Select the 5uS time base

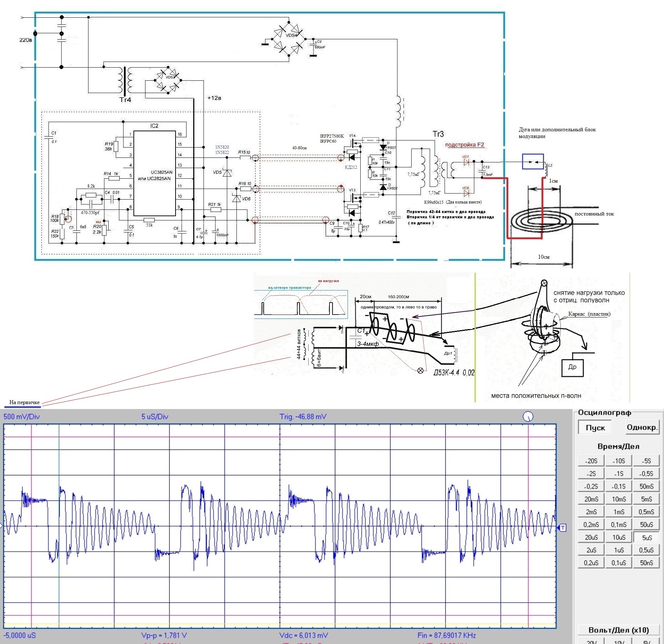click(x=646, y=537)
